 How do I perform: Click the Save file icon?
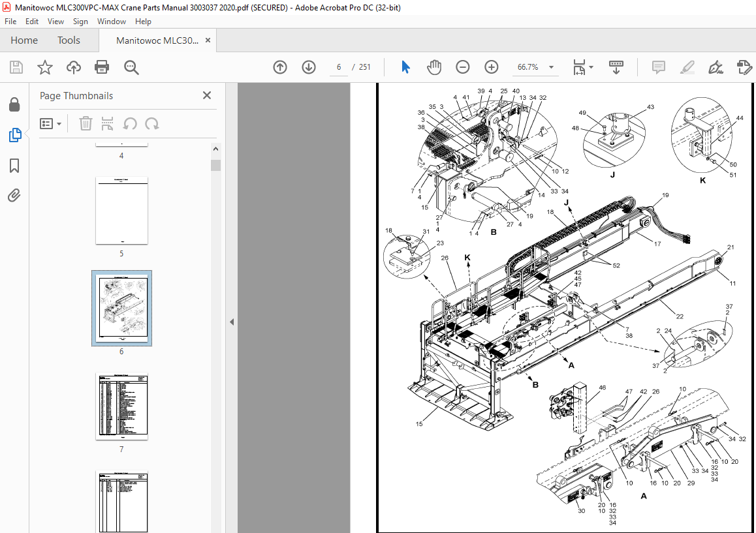coord(16,67)
